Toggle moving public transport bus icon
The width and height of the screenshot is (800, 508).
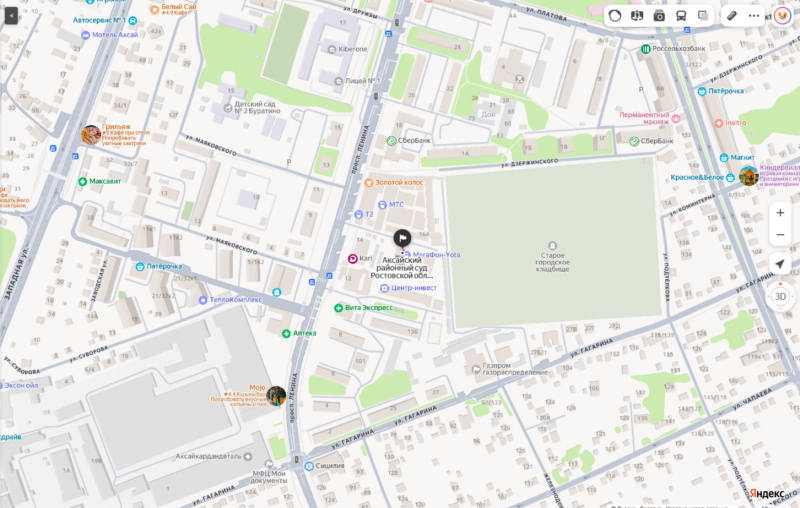(681, 16)
